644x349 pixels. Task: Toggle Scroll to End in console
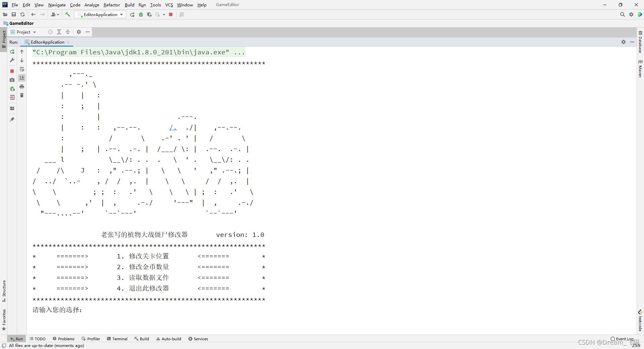[x=22, y=78]
